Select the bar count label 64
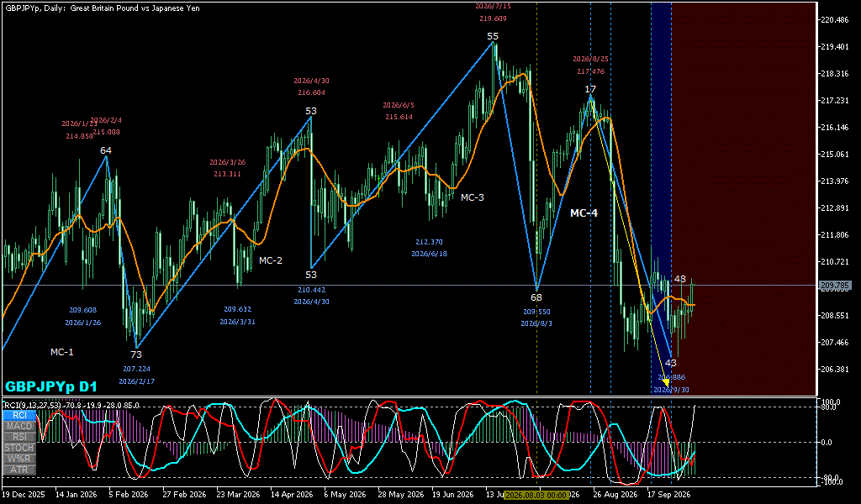 click(105, 150)
